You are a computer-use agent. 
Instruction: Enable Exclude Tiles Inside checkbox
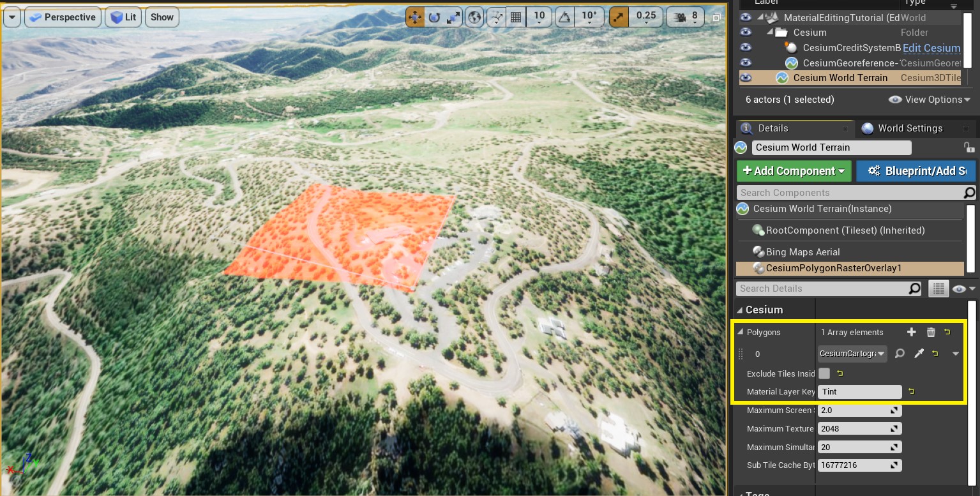pos(824,373)
